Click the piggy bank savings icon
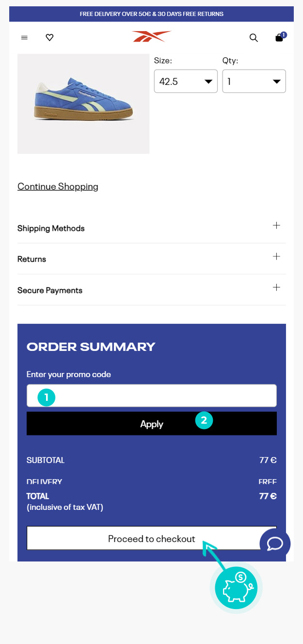The width and height of the screenshot is (303, 644). tap(236, 588)
